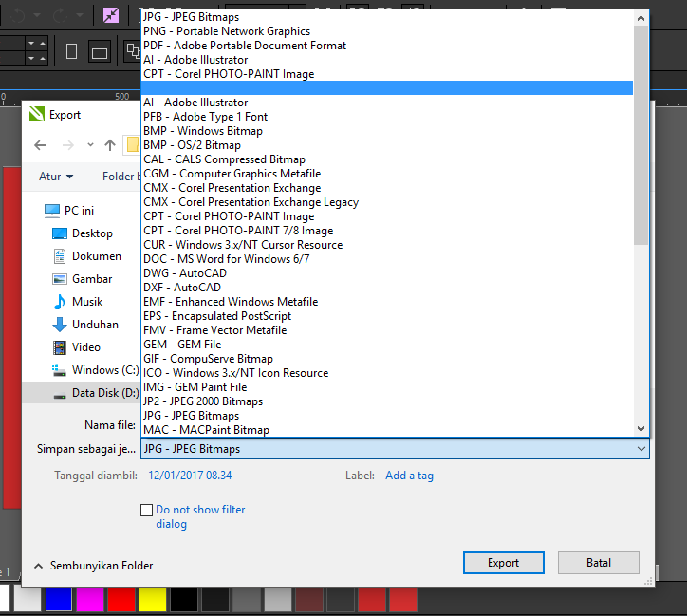Choose GEM - GEM File
This screenshot has width=687, height=616.
tap(387, 345)
